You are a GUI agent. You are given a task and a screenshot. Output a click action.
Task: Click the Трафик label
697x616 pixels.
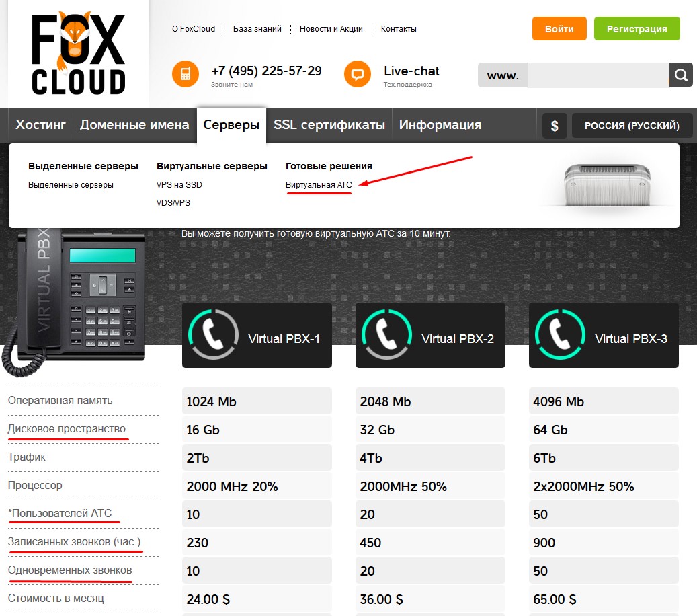tap(27, 457)
